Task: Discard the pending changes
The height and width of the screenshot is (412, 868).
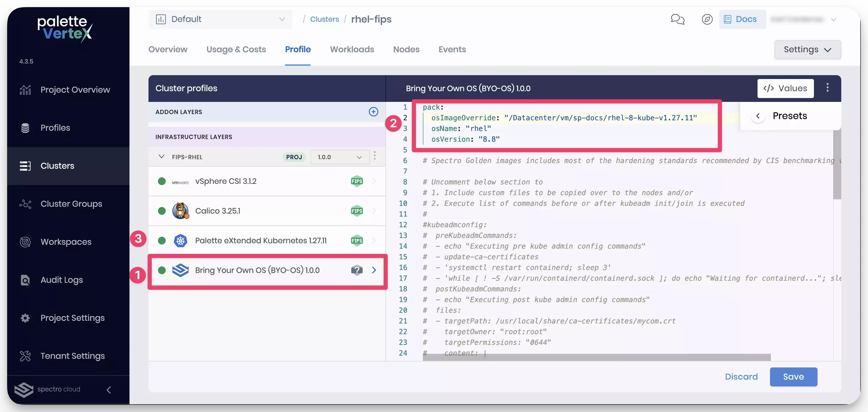Action: click(x=741, y=377)
